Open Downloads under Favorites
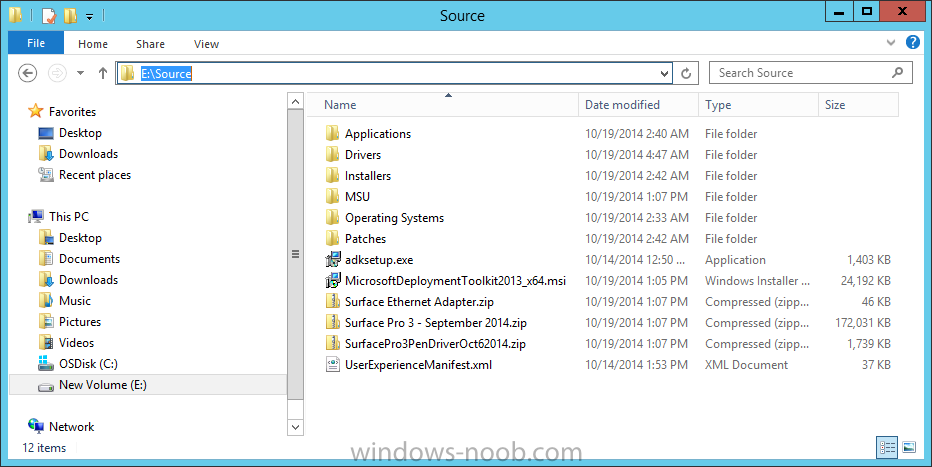The height and width of the screenshot is (467, 932). tap(88, 154)
